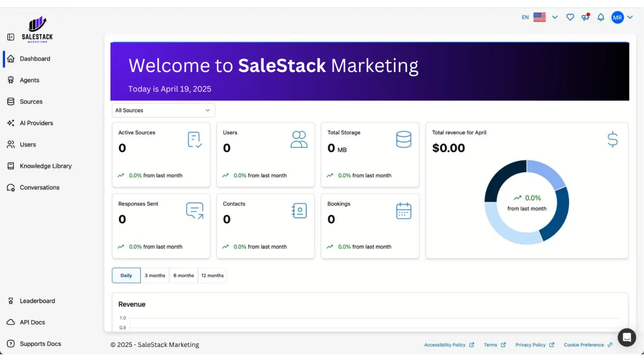Viewport: 644px width, 362px height.
Task: Open the notifications bell
Action: [601, 17]
